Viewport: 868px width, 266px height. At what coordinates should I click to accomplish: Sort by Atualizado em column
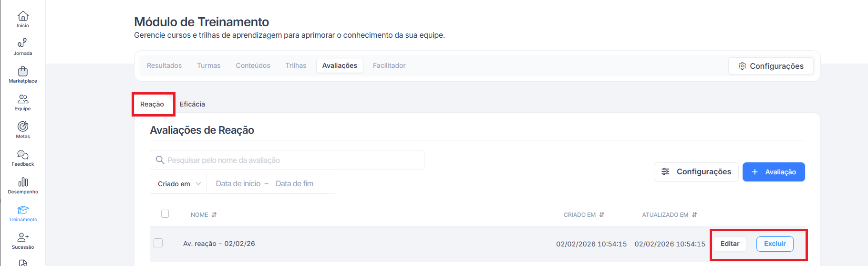tap(694, 215)
